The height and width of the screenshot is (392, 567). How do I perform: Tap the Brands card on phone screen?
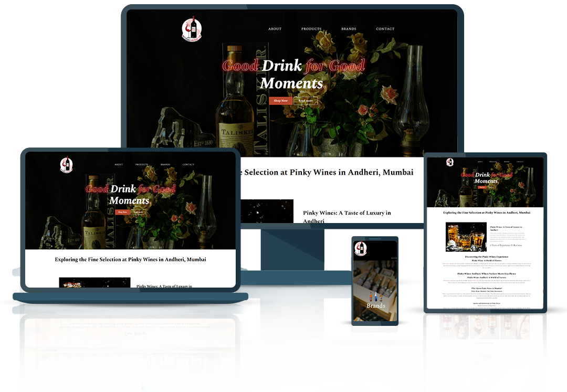click(375, 291)
